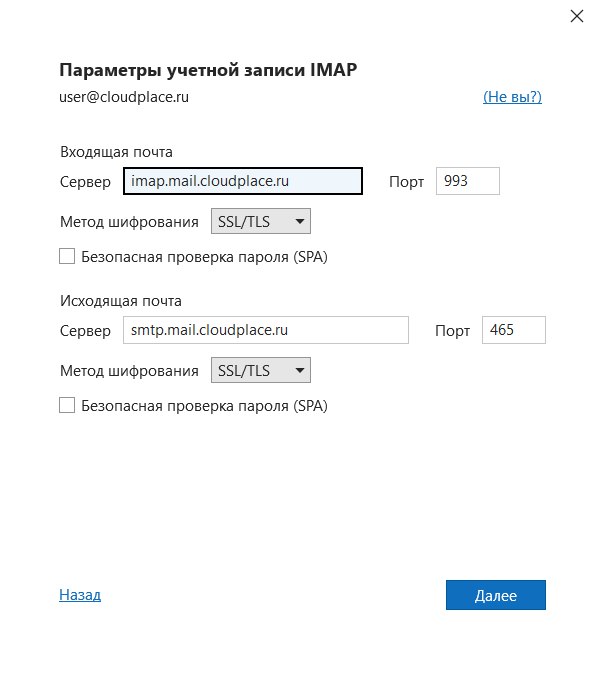Click incoming server field imap.mail.cloudplace.ru
Screen dimensions: 605x680
[x=241, y=181]
